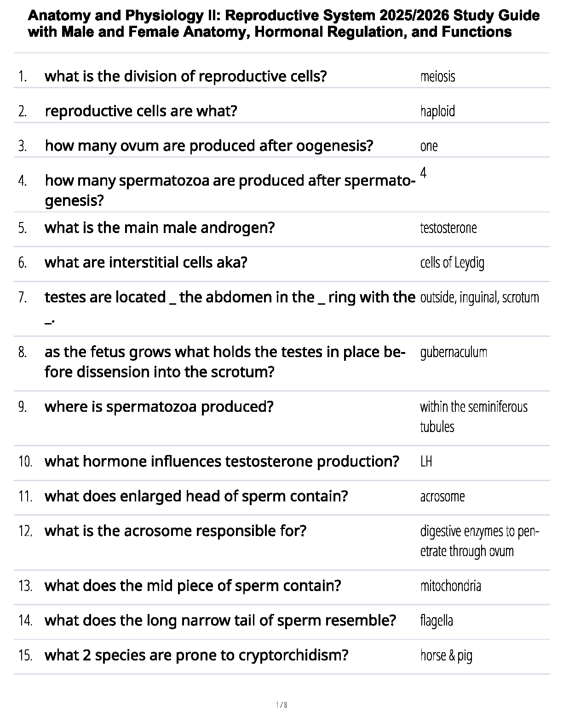Select the "testosterone" answer
Screen dimensions: 563x728
click(448, 228)
